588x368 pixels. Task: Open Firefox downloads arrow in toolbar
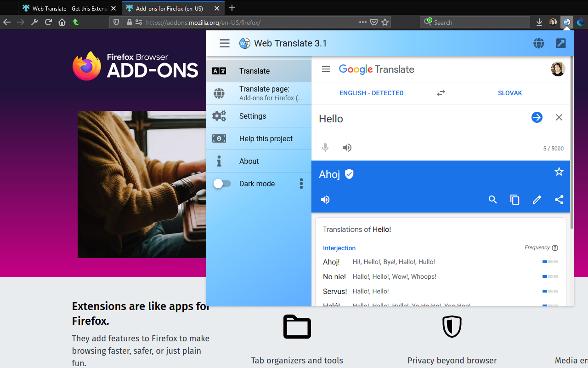coord(539,22)
